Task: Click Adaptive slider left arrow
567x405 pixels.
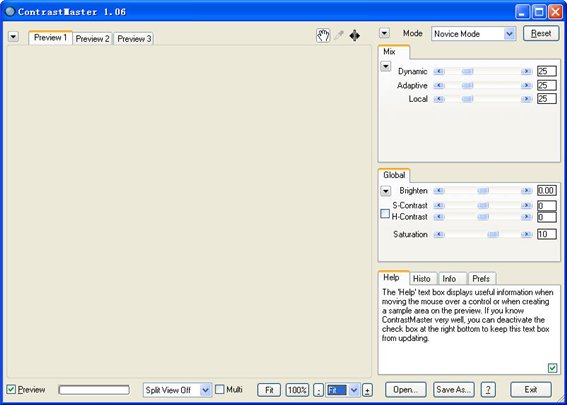Action: pos(439,86)
